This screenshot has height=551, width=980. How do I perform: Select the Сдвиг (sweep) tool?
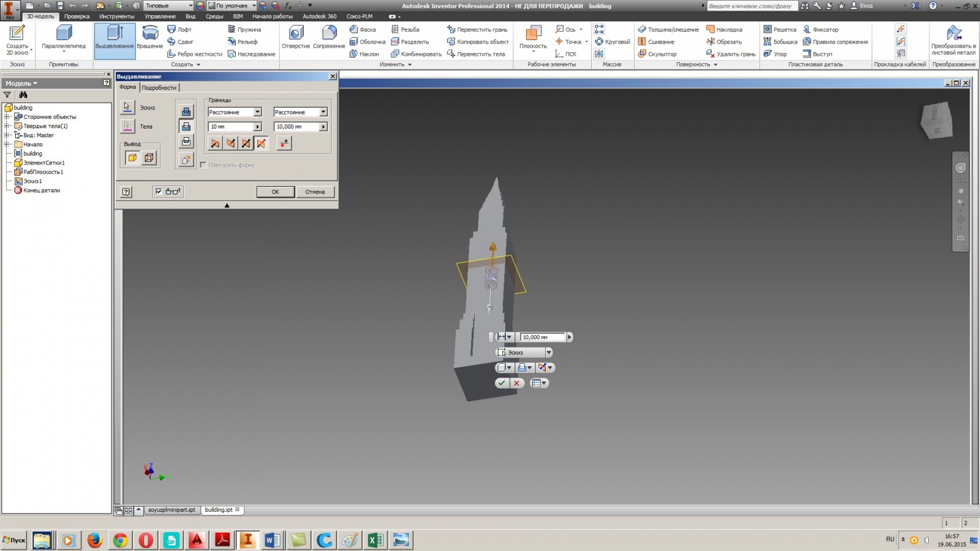click(181, 42)
